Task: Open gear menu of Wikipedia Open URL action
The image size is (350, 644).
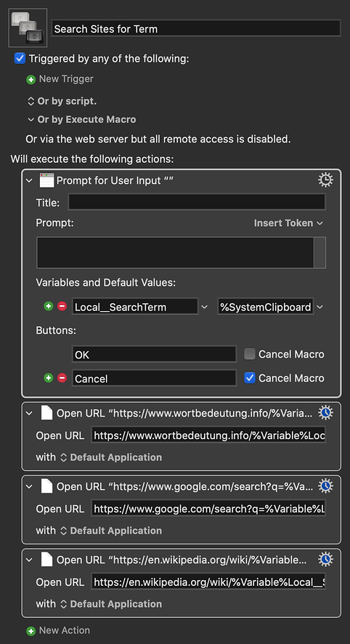Action: (x=326, y=560)
